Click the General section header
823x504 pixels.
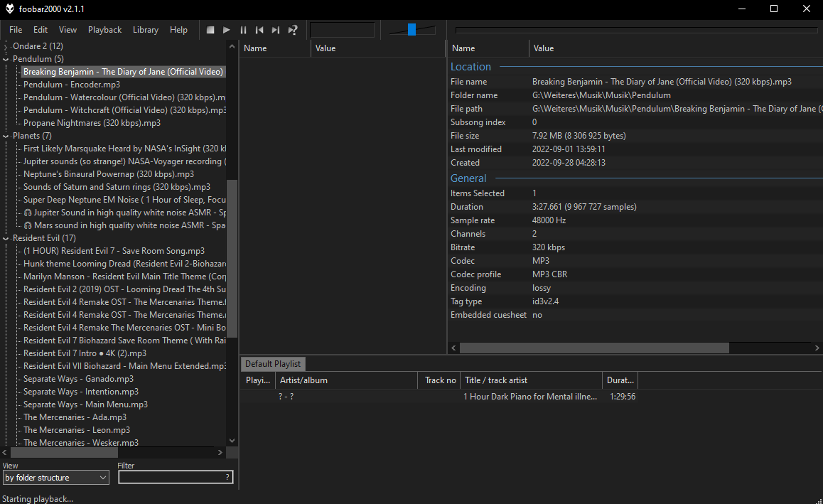pyautogui.click(x=468, y=178)
